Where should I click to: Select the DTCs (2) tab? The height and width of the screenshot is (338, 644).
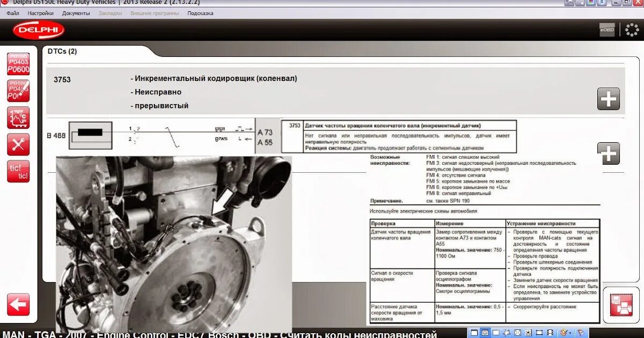pos(62,52)
